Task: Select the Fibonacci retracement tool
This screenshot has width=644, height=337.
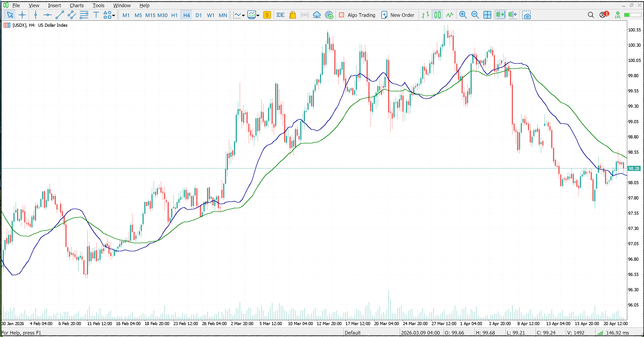Action: (84, 15)
